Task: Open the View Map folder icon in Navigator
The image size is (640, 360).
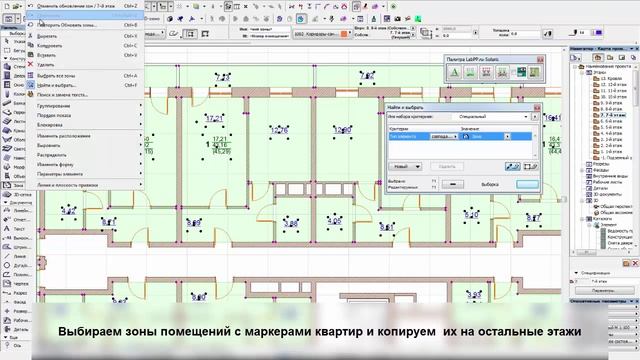Action: [610, 58]
